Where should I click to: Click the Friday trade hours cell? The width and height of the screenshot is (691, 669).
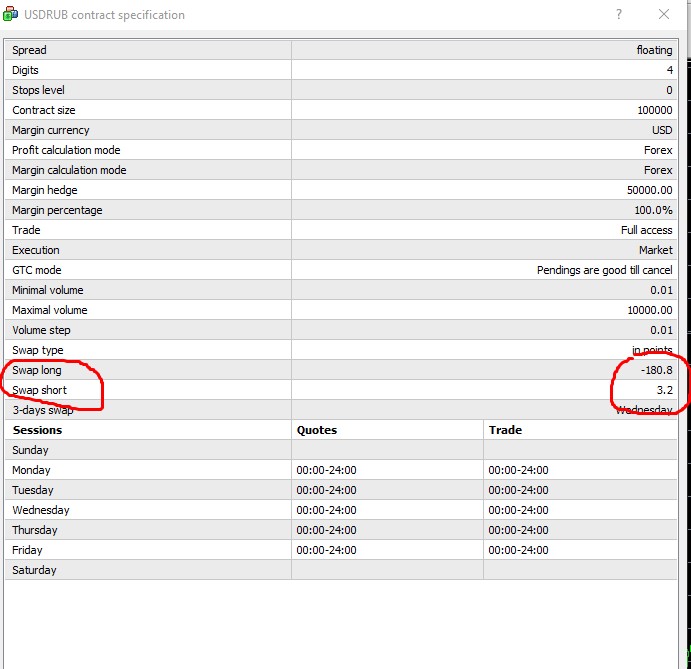[518, 550]
